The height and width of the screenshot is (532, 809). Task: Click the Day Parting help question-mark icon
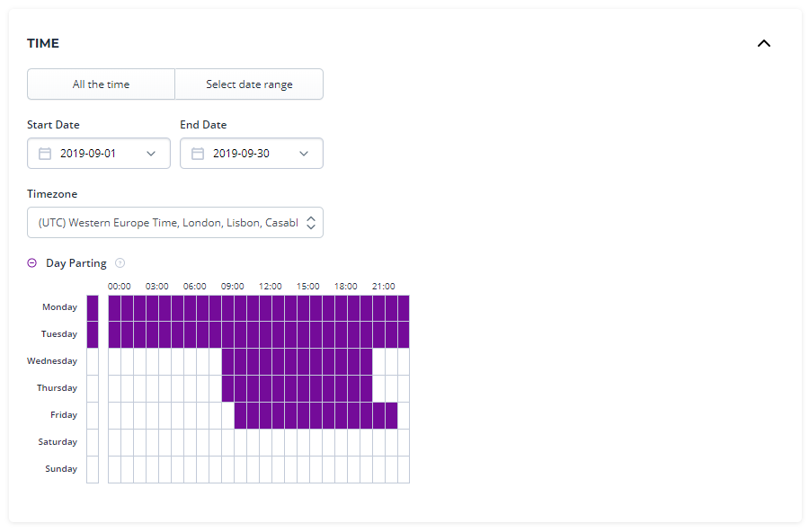click(x=120, y=262)
